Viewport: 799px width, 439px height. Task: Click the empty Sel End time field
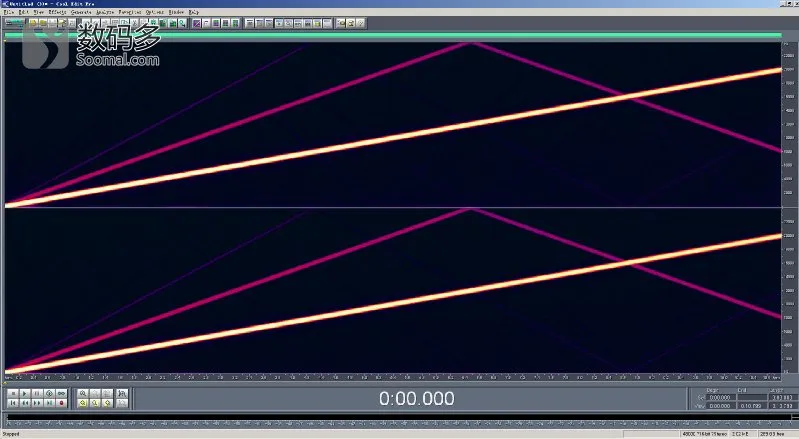[752, 397]
